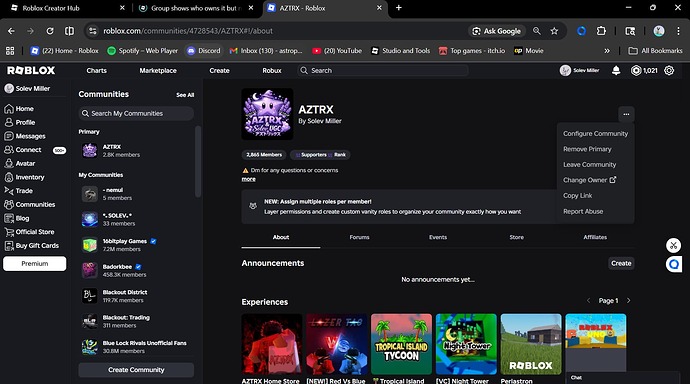Viewport: 690px width, 384px height.
Task: Open Badorkbee community
Action: [x=136, y=271]
